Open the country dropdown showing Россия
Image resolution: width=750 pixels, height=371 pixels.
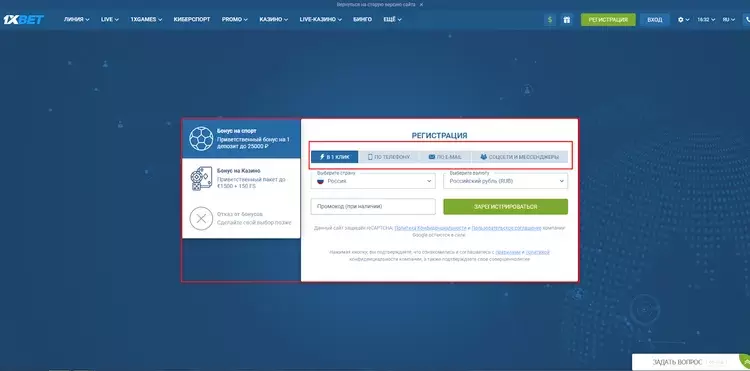373,181
